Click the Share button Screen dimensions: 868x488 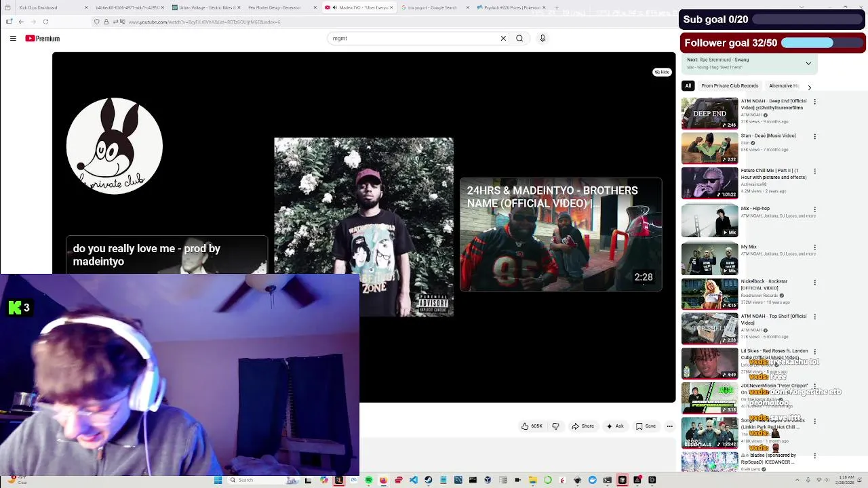tap(583, 426)
